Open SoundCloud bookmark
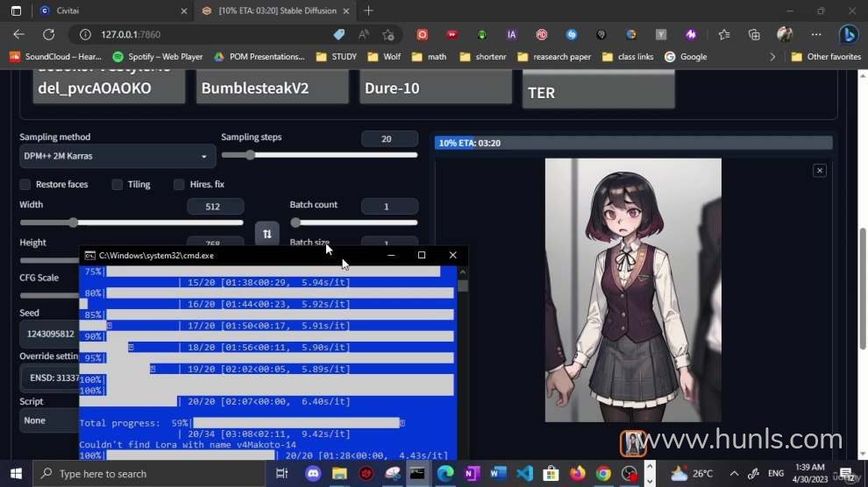This screenshot has height=487, width=868. pos(56,57)
